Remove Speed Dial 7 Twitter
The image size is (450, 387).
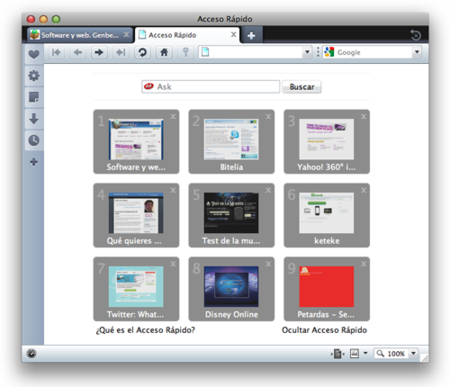coord(173,264)
